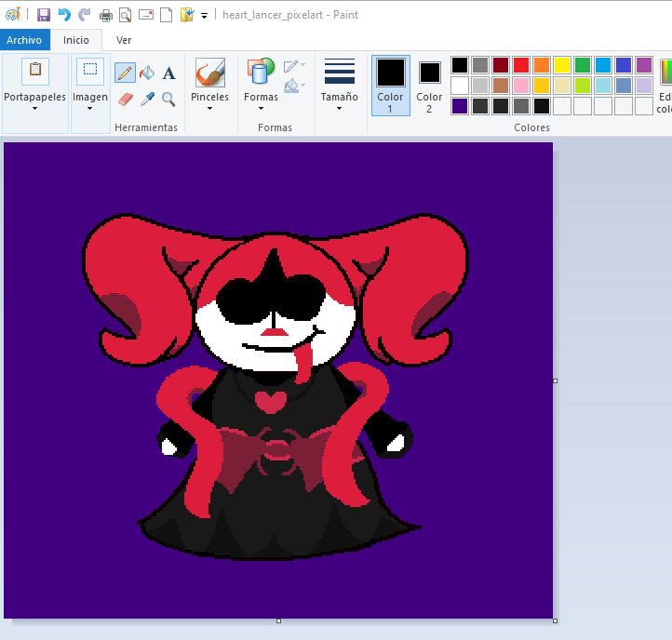Screen dimensions: 672x640
Task: Pick the lime green swatch
Action: [x=583, y=86]
